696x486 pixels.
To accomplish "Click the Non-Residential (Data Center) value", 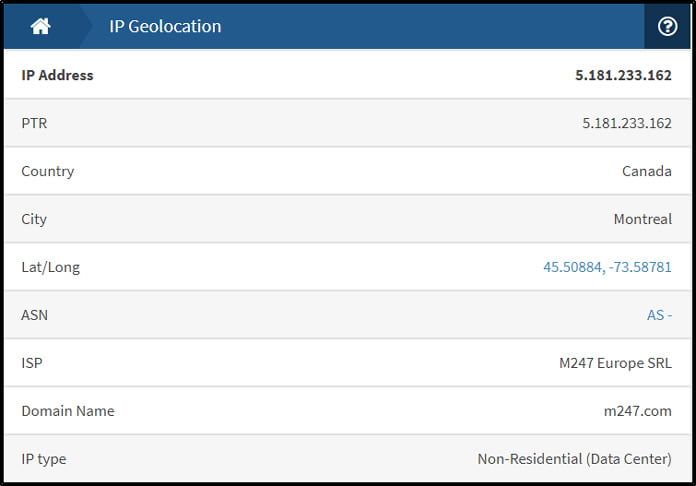I will [574, 459].
